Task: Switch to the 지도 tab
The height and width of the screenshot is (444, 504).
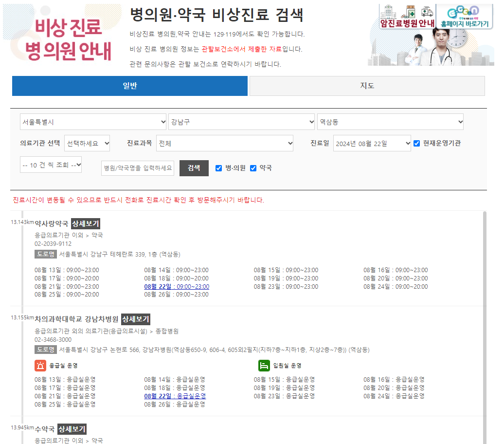Action: click(367, 86)
